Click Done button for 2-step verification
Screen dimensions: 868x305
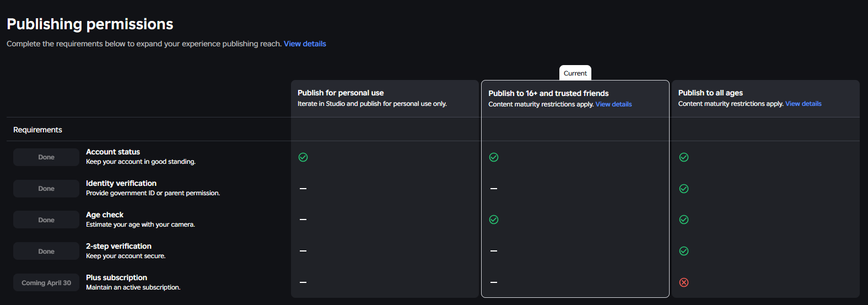(46, 252)
